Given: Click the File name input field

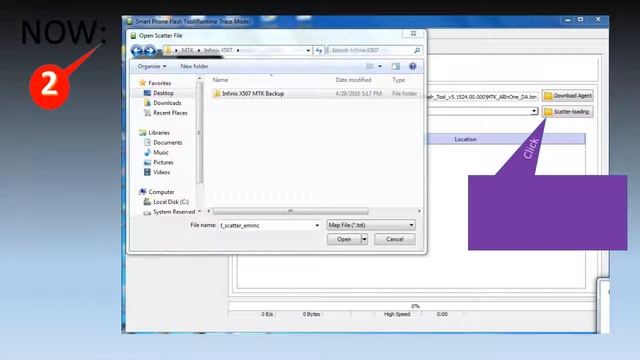Looking at the screenshot, I should point(266,225).
